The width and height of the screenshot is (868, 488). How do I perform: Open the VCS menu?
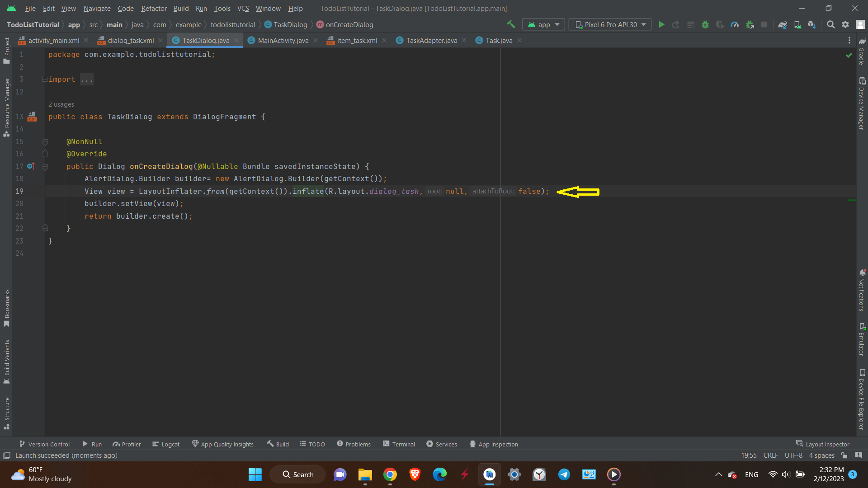[243, 8]
